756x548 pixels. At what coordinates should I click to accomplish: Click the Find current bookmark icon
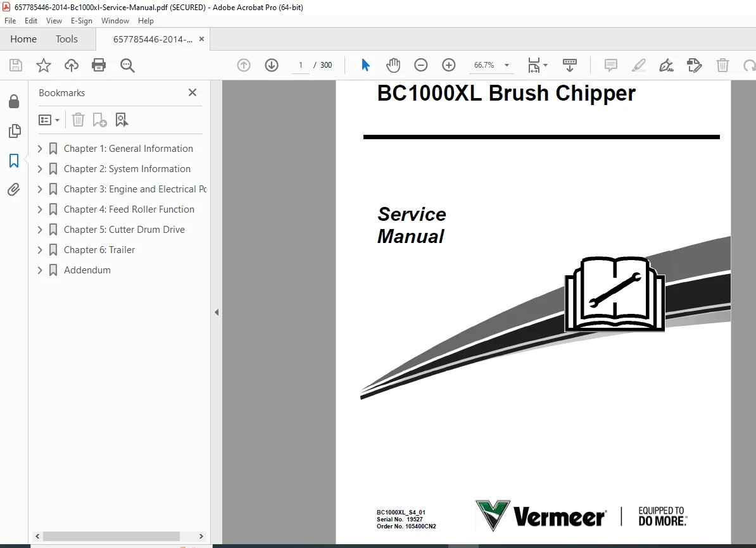point(122,120)
